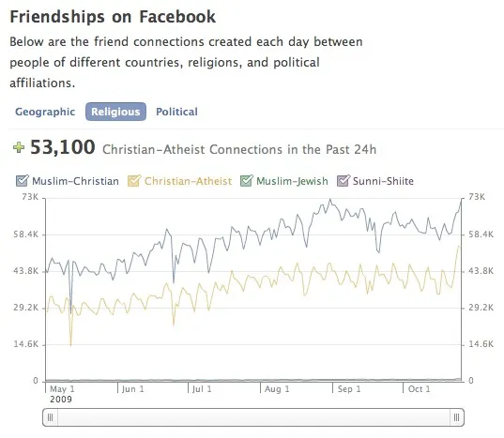Click the Muslim-Jewish legend label
Viewport: 504px width, 438px height.
coord(292,181)
